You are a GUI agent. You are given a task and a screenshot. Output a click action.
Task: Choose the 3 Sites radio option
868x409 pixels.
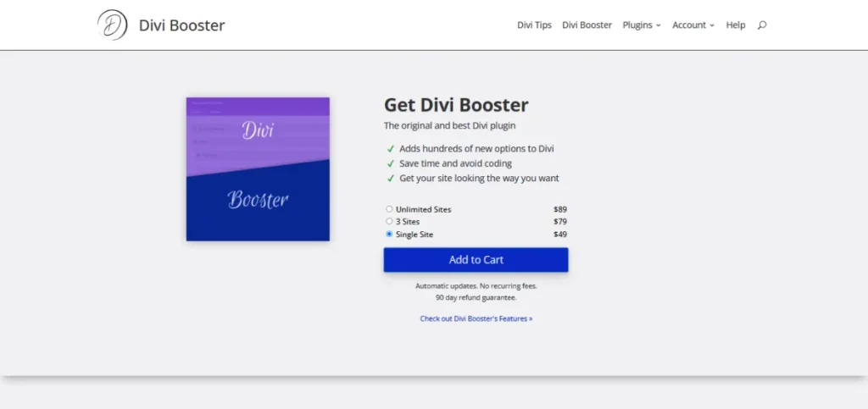389,221
